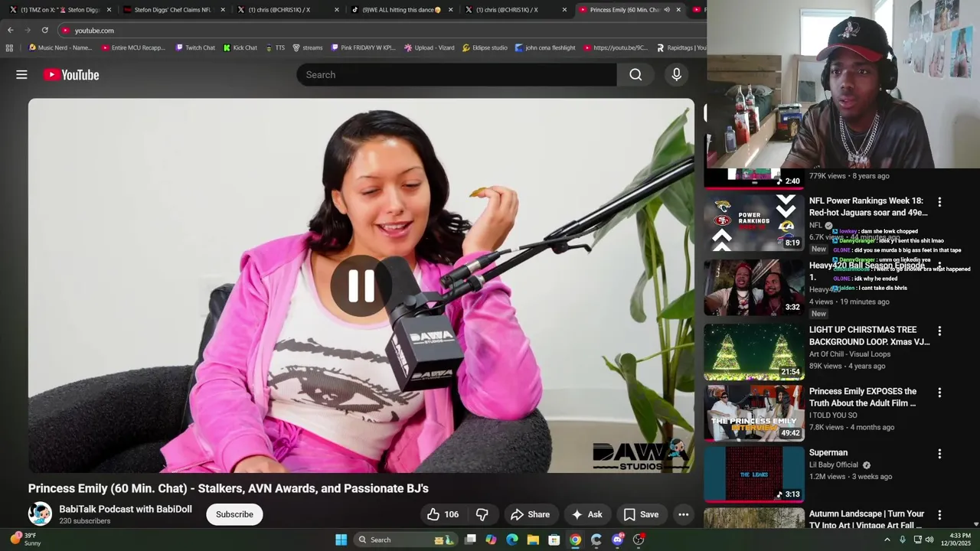Open options for NFL Power Rankings video

pos(939,202)
